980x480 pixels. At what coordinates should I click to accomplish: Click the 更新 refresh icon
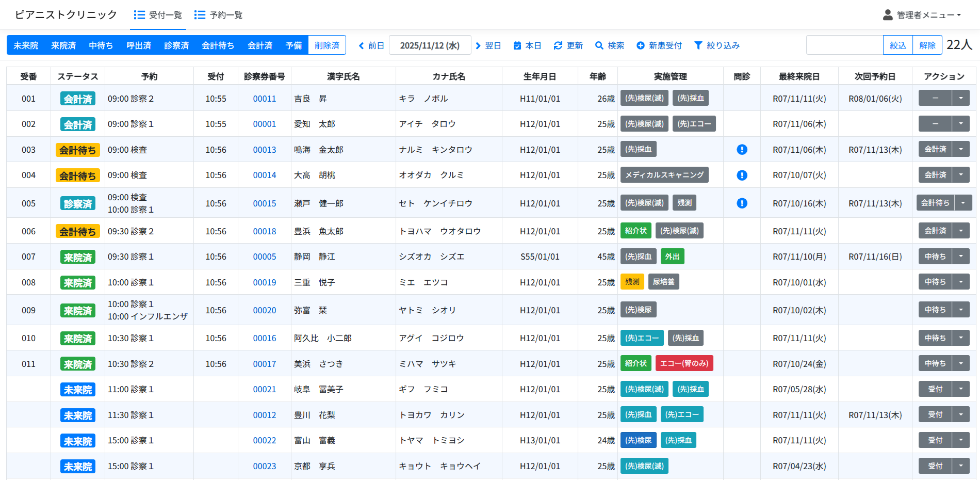(x=558, y=45)
